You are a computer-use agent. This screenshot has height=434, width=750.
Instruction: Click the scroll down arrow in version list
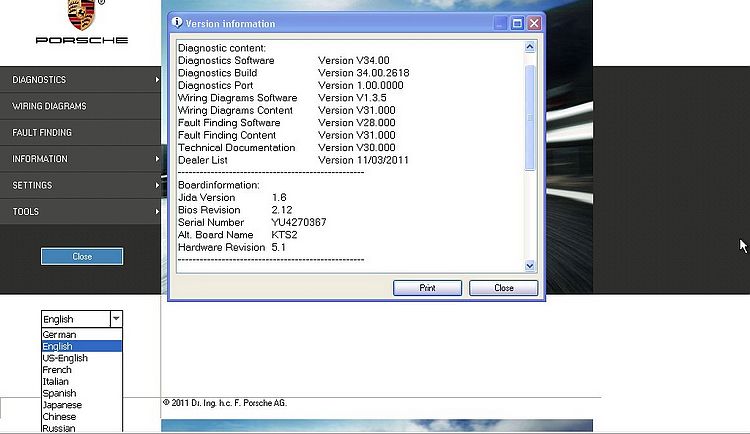529,266
